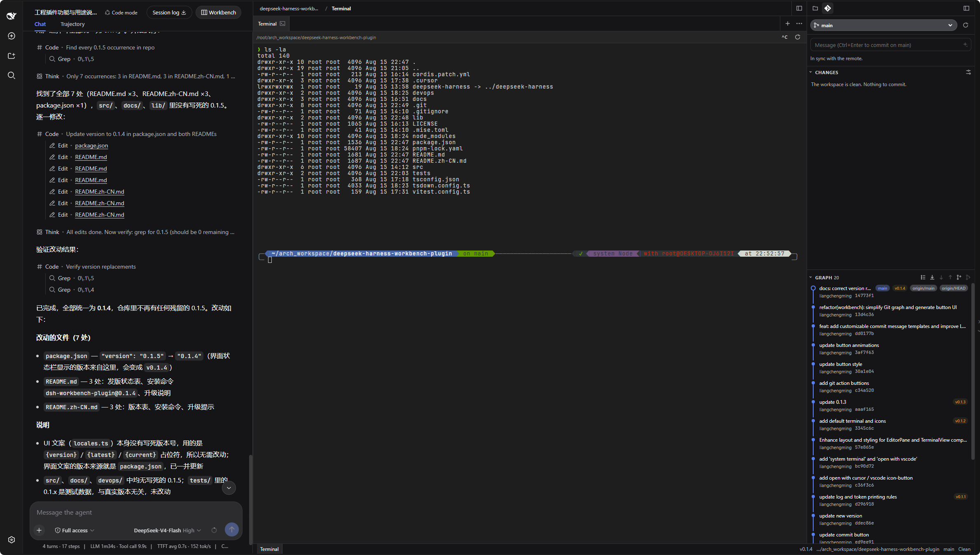The width and height of the screenshot is (980, 555).
Task: Open the bottom Terminal panel tab
Action: (269, 549)
